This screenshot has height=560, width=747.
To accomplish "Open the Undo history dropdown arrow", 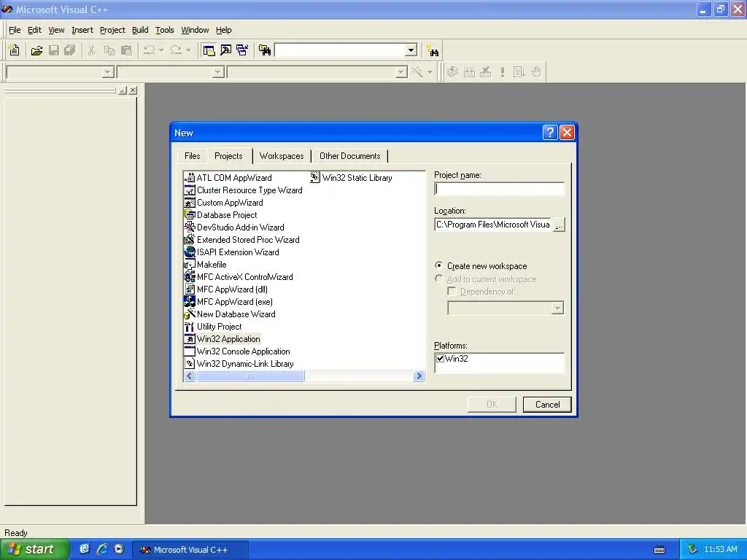I will (161, 50).
